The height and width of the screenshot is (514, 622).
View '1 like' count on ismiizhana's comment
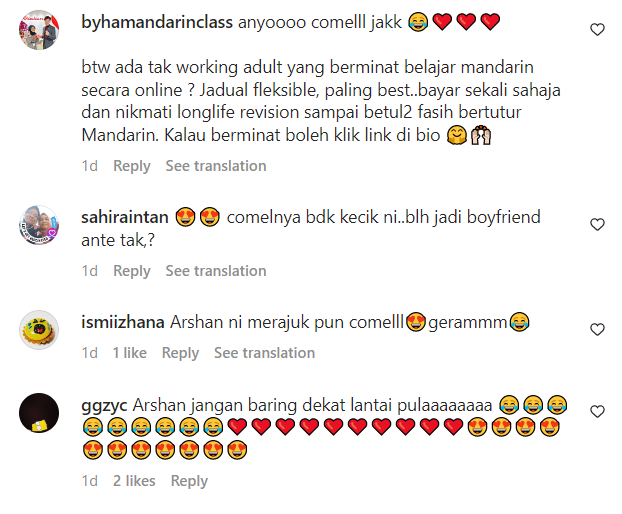[130, 353]
